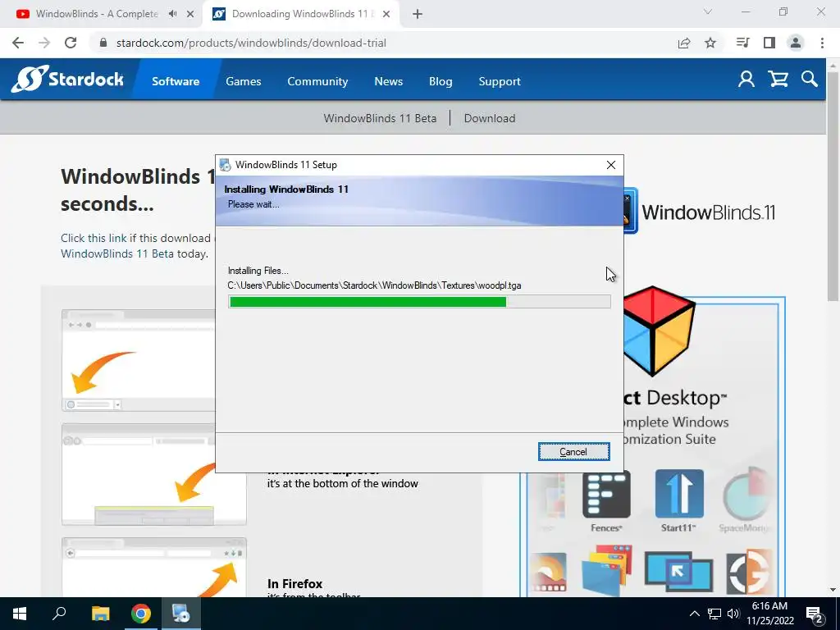Click the Object Desktop cube logo

click(x=660, y=331)
